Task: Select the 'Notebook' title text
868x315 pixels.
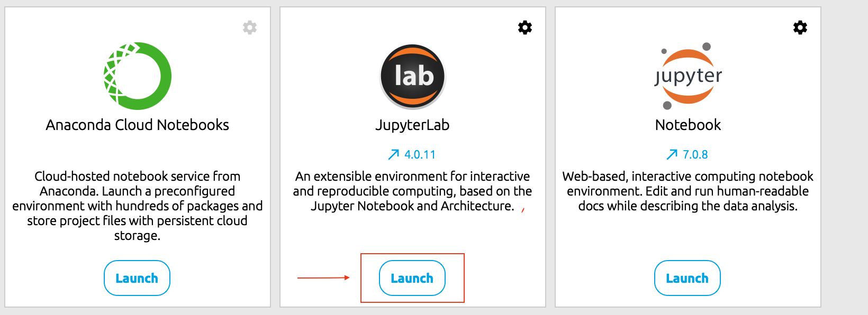Action: [688, 125]
